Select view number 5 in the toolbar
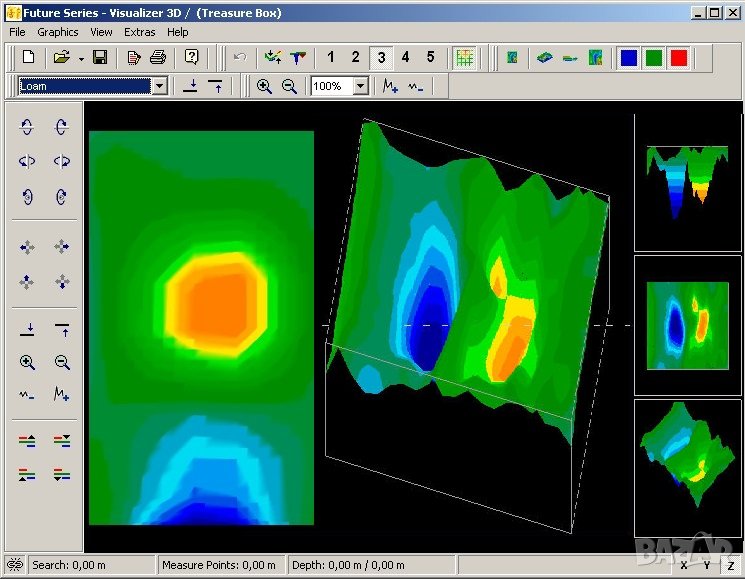The width and height of the screenshot is (745, 579). [x=431, y=58]
